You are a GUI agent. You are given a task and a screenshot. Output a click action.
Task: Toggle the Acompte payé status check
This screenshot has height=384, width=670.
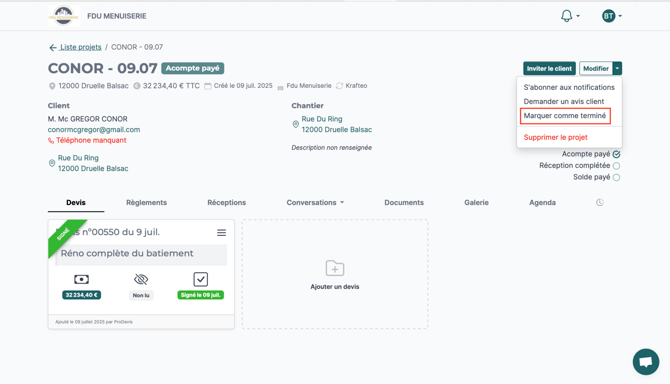coord(616,154)
